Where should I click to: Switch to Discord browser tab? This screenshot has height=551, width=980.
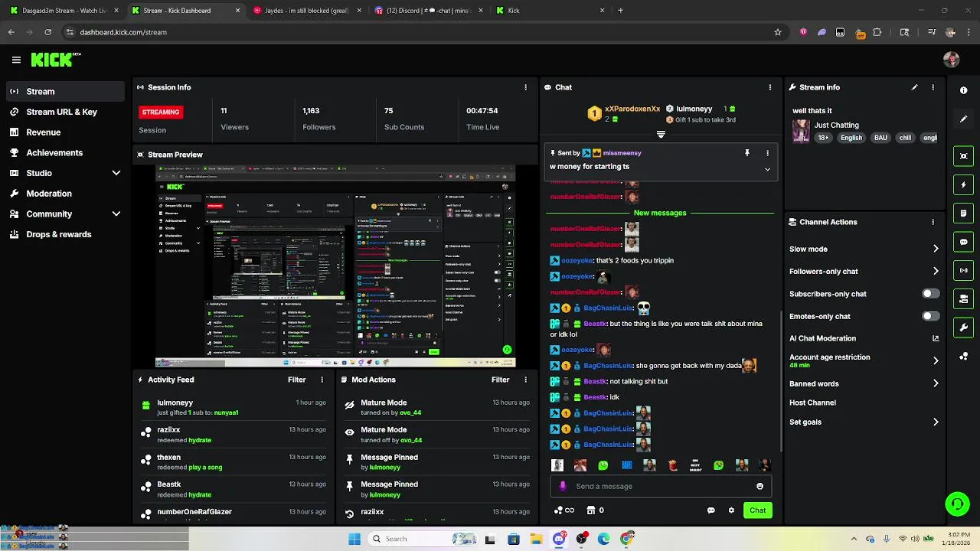[429, 11]
